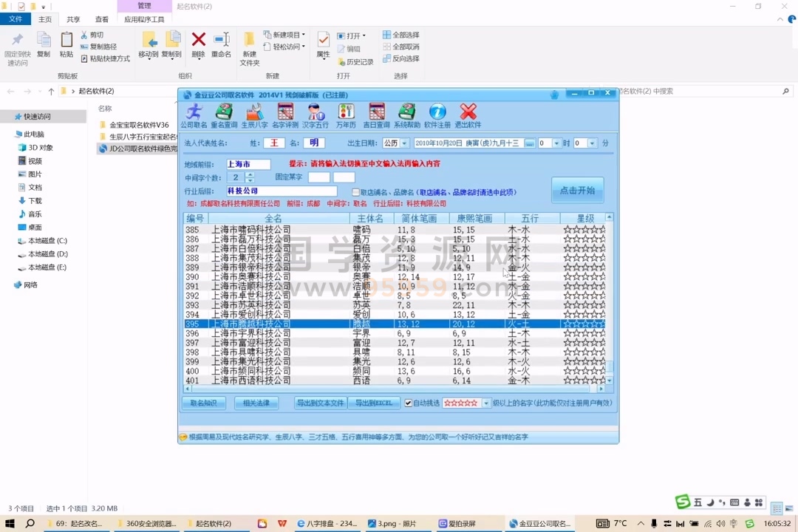The width and height of the screenshot is (798, 532).
Task: Switch to the 查看 ribbon tab
Action: coord(102,18)
